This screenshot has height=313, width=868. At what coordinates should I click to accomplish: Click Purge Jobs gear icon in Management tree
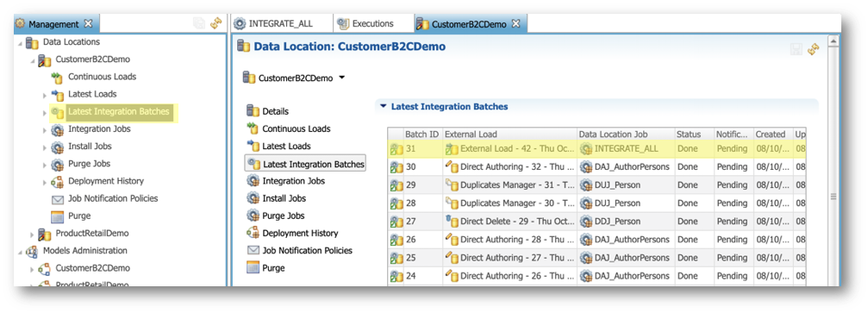(x=58, y=165)
